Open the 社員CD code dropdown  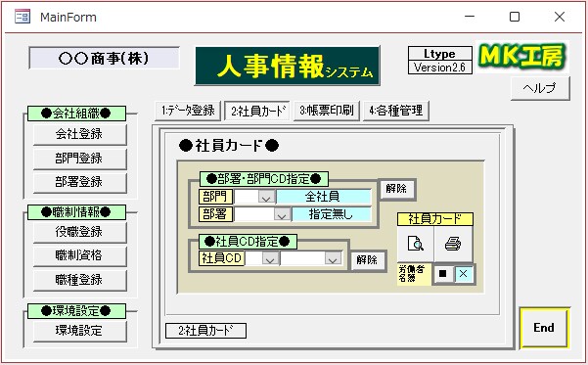[270, 258]
